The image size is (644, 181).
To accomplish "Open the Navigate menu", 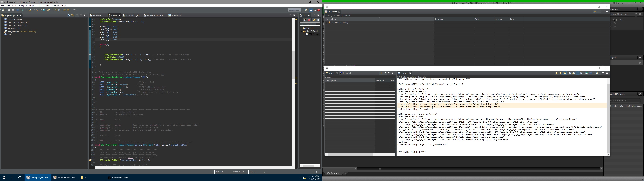I will [x=22, y=5].
